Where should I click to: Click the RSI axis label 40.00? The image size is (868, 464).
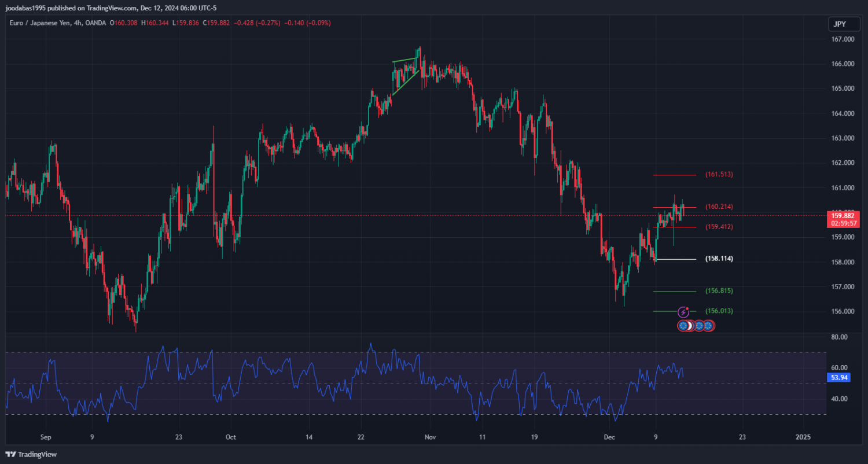[840, 399]
